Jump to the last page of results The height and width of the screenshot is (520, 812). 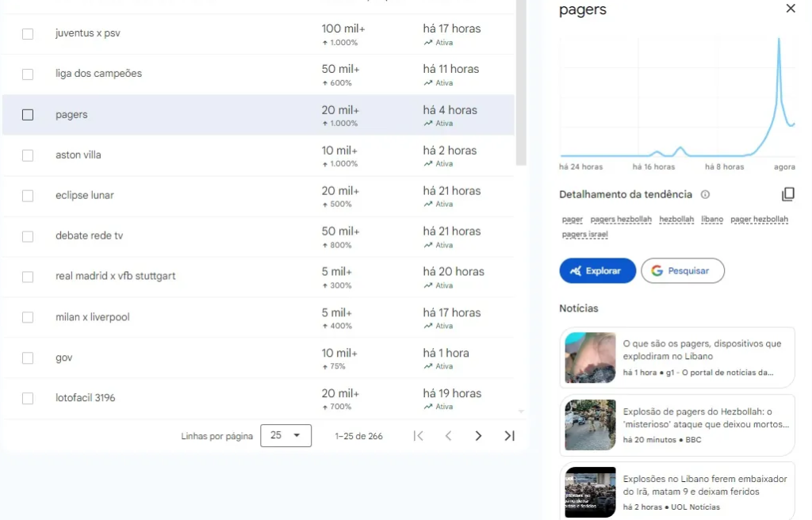tap(509, 436)
